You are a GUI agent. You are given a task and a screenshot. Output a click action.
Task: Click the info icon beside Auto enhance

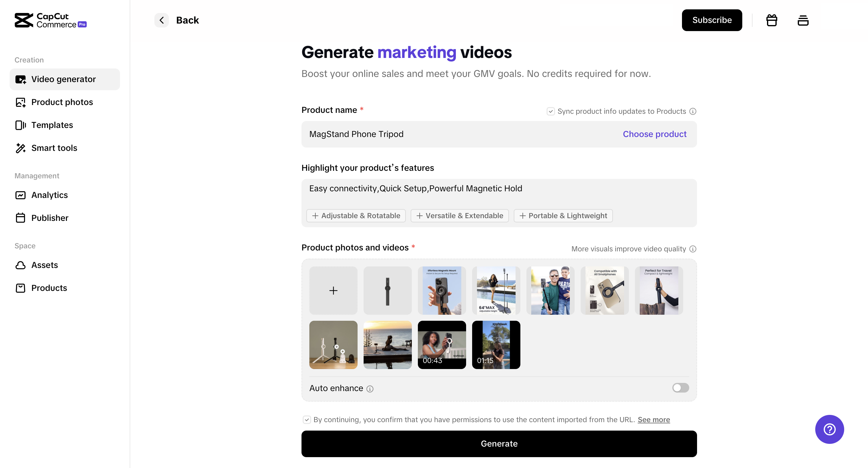tap(370, 389)
